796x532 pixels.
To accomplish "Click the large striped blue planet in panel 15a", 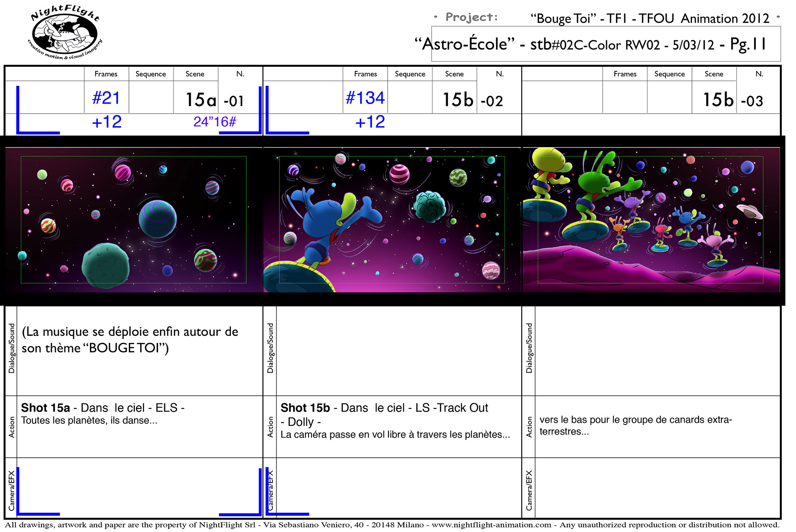I will point(158,219).
